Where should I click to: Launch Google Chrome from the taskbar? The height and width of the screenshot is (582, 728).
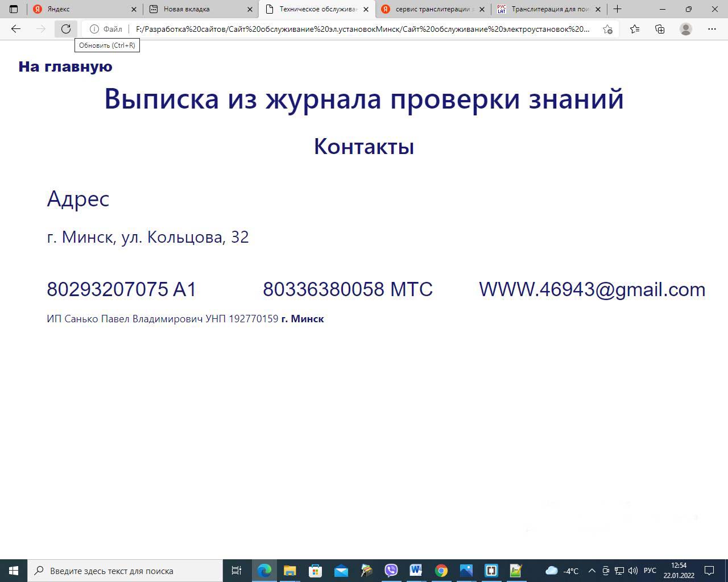(x=441, y=571)
